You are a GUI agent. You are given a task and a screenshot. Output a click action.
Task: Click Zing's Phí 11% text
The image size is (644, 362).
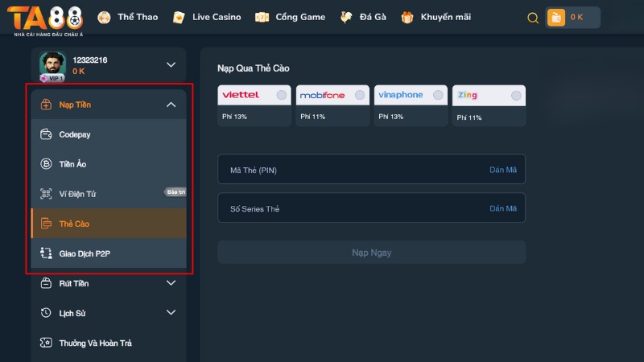point(469,117)
